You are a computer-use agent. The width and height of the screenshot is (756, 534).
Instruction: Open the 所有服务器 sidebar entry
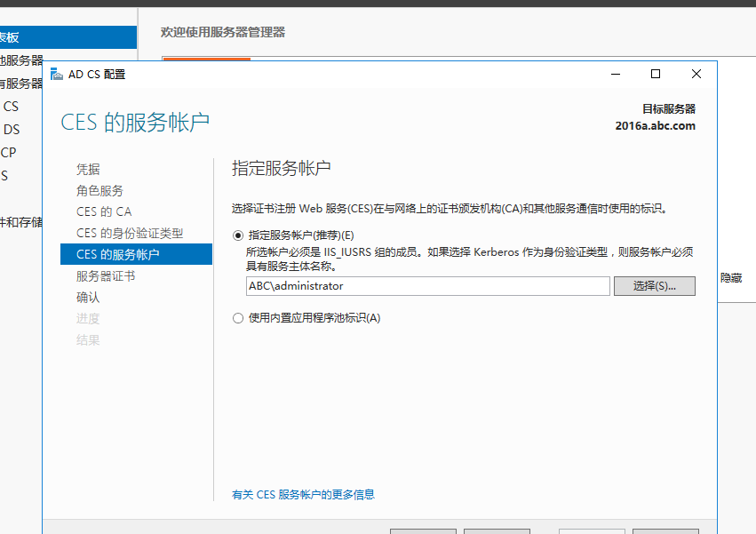coord(18,84)
